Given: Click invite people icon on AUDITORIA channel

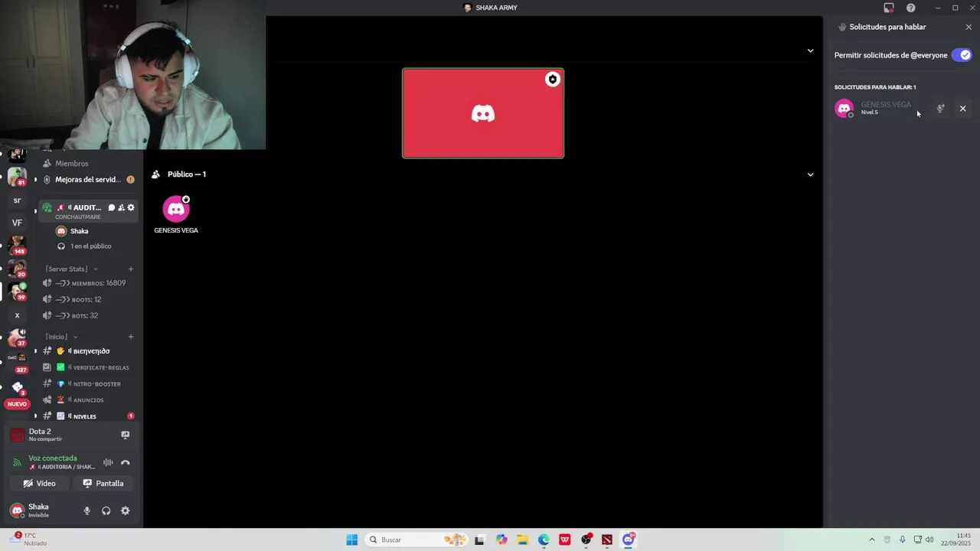Looking at the screenshot, I should pos(121,207).
